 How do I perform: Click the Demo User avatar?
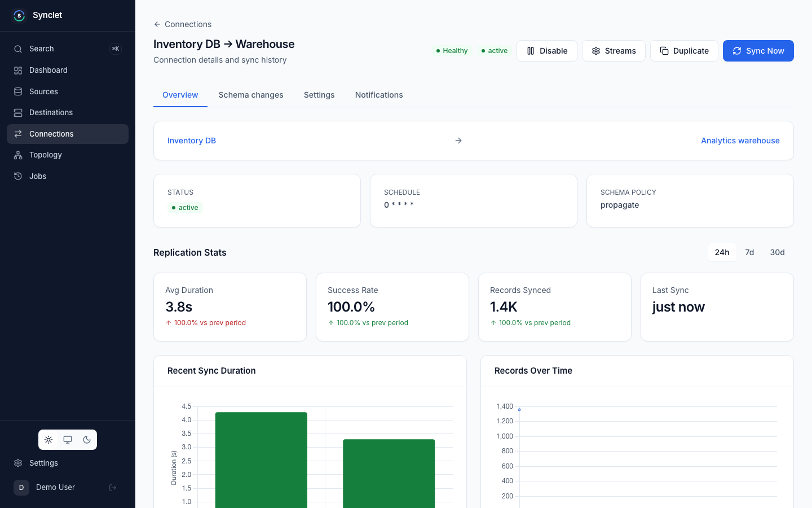(21, 488)
